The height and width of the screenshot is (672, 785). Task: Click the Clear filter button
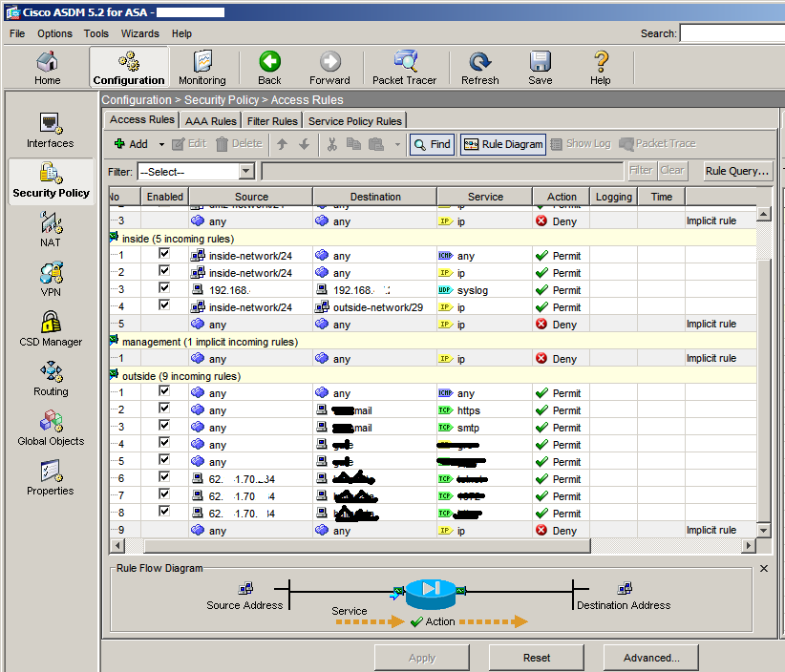pos(672,171)
